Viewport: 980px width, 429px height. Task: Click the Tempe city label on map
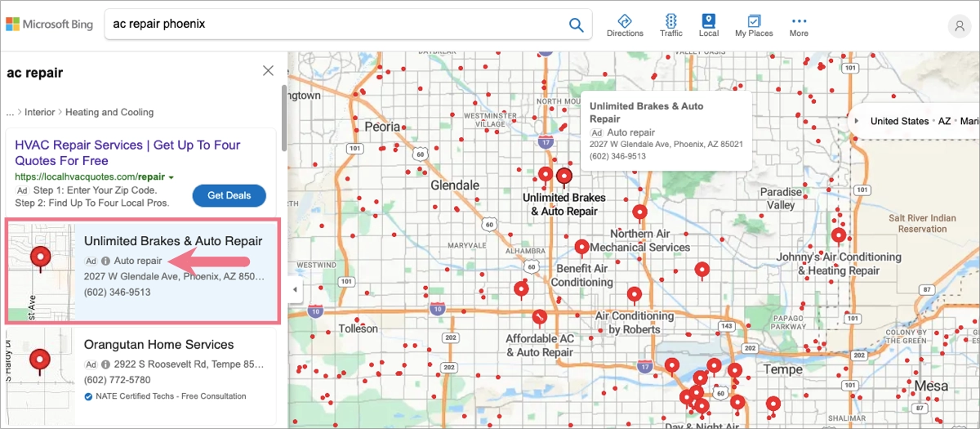point(782,369)
